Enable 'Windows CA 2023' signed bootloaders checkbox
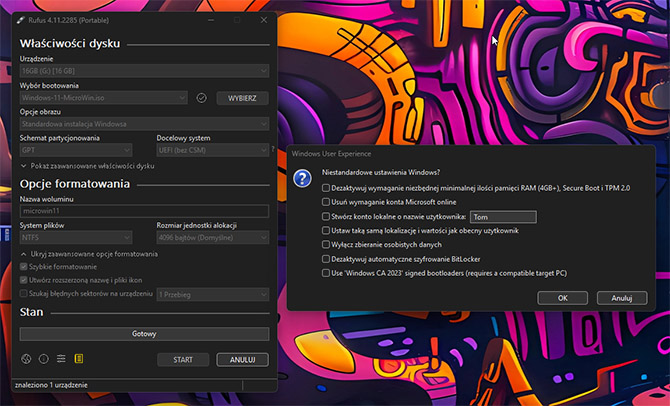The image size is (670, 406). 325,272
